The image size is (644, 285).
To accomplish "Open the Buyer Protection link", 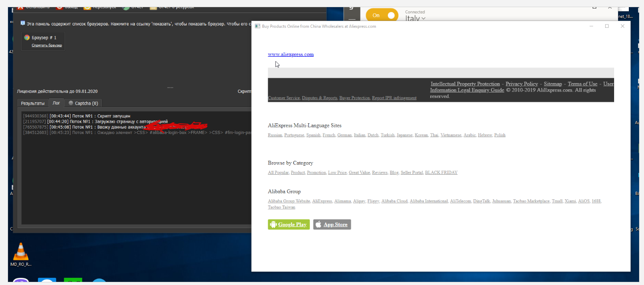I will 355,98.
